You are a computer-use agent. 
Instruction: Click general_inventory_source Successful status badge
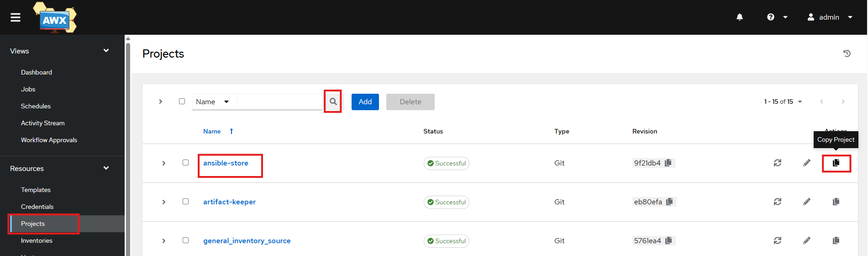point(447,241)
